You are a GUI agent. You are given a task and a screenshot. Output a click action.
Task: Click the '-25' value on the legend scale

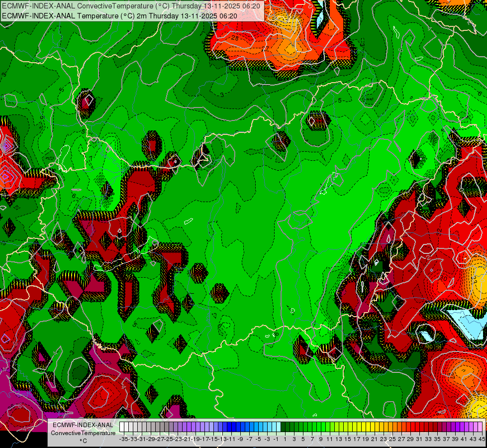tap(169, 440)
